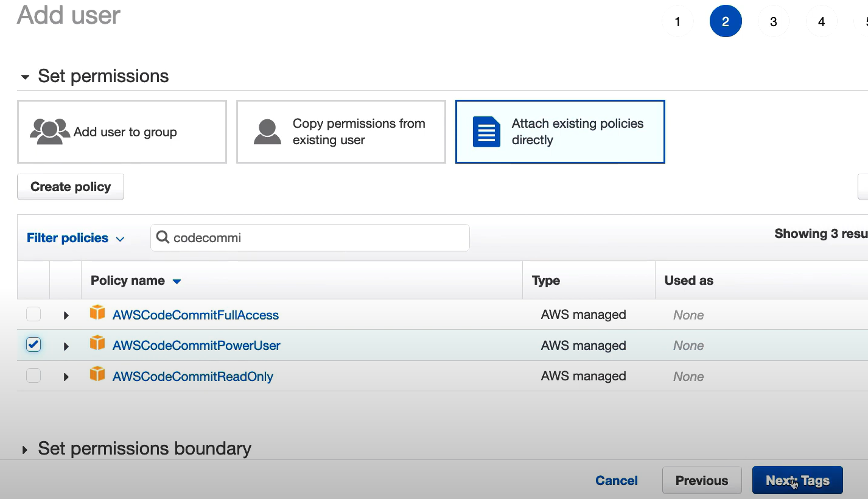
Task: Uncheck the AWSCodeCommitPowerUser checkbox
Action: (33, 345)
